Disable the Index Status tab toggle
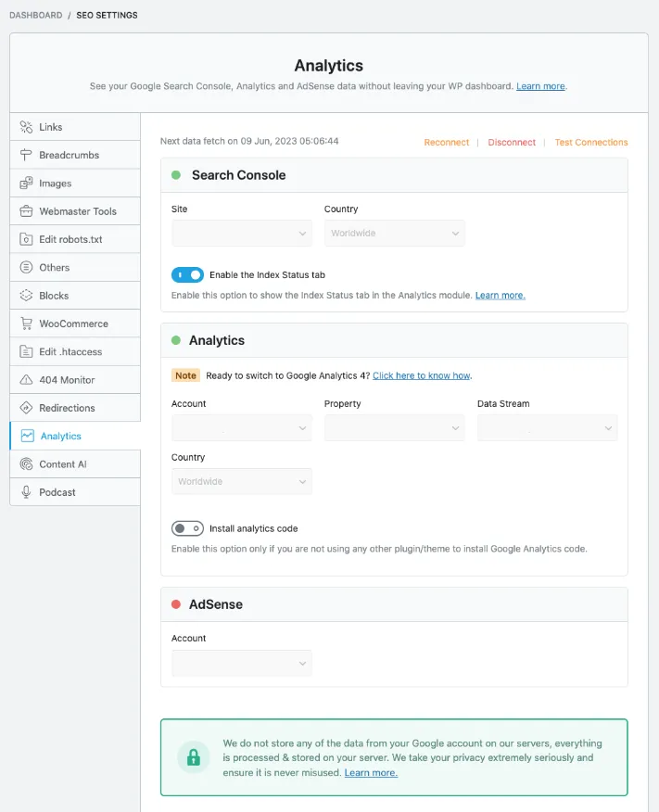The width and height of the screenshot is (659, 812). coord(187,274)
